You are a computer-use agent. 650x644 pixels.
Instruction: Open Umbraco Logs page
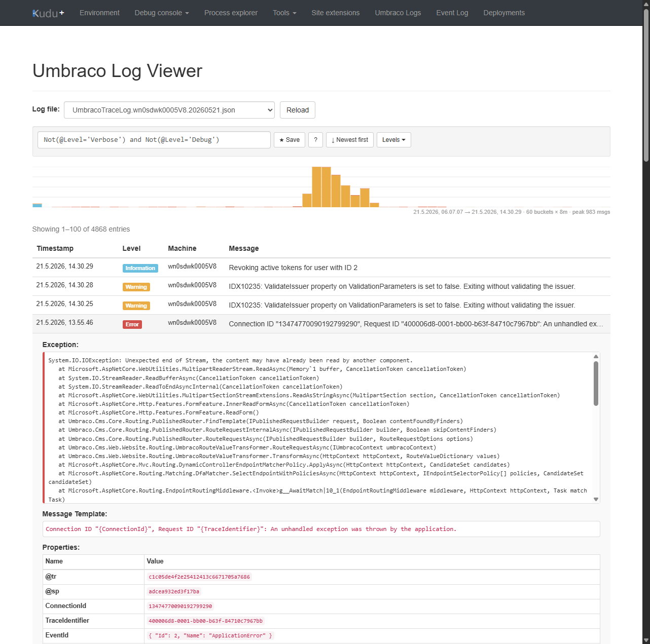tap(398, 13)
